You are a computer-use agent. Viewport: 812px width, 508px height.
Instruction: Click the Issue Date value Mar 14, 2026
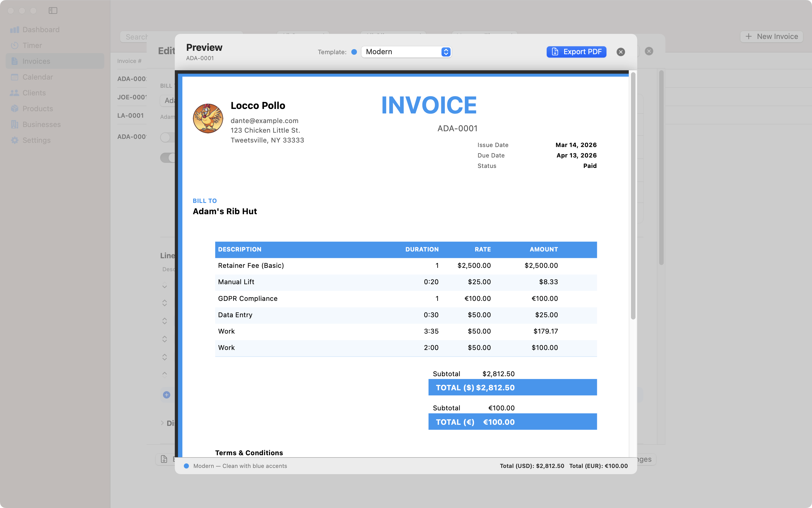tap(576, 145)
